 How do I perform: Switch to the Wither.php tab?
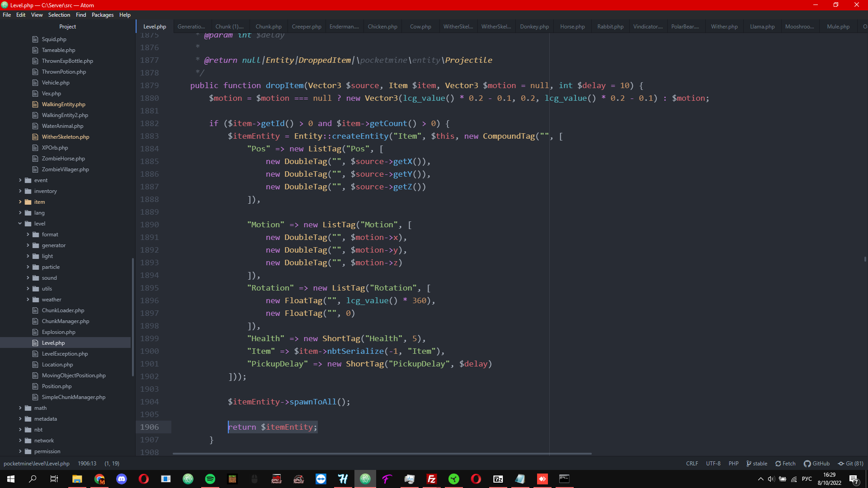pos(724,27)
